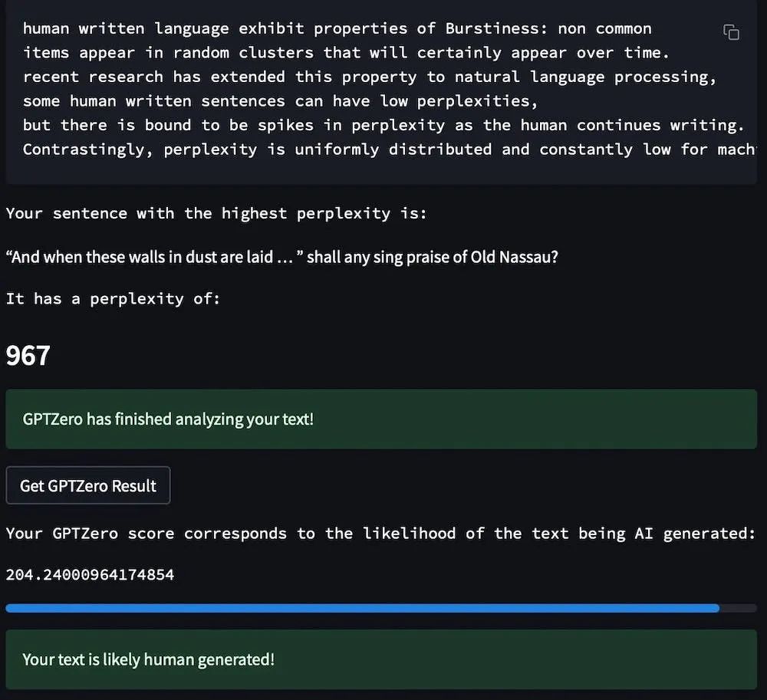Copy the code block text with the copy icon
This screenshot has width=767, height=700.
coord(731,32)
